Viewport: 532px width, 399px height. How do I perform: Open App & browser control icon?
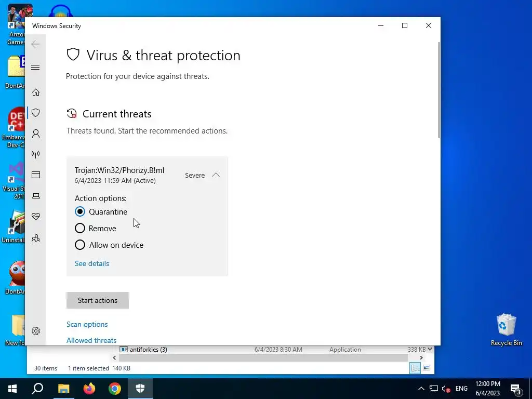(x=36, y=175)
